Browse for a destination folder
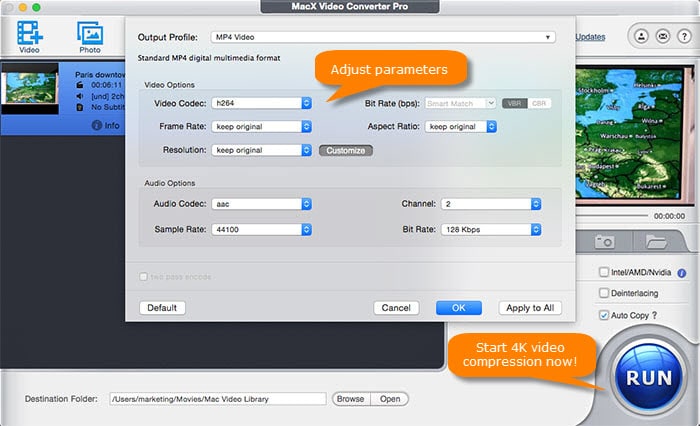 pos(351,399)
